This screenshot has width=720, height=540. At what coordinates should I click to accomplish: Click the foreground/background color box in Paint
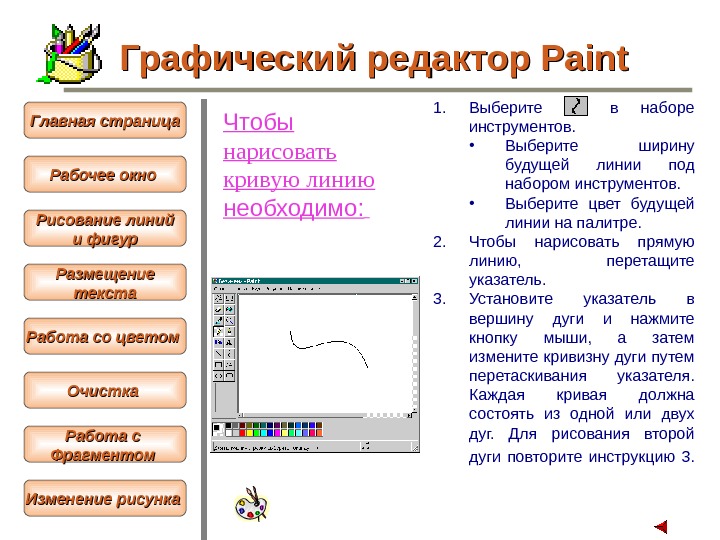pyautogui.click(x=218, y=429)
